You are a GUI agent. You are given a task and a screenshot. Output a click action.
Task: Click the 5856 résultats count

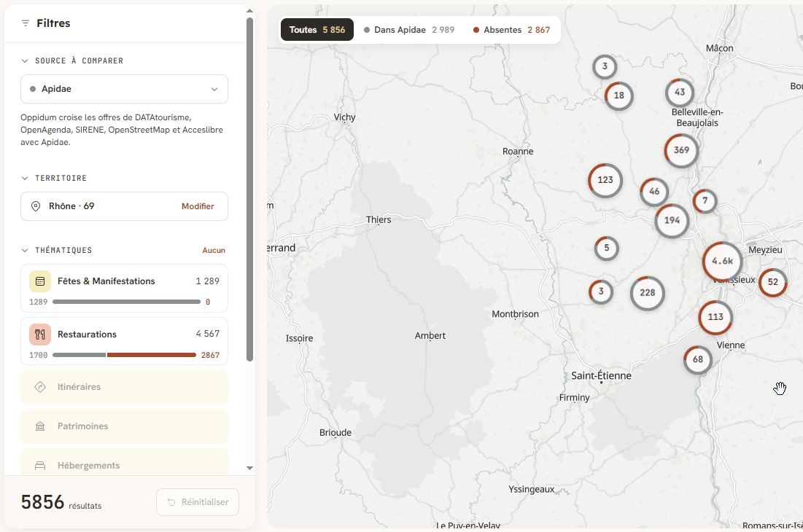pos(61,502)
